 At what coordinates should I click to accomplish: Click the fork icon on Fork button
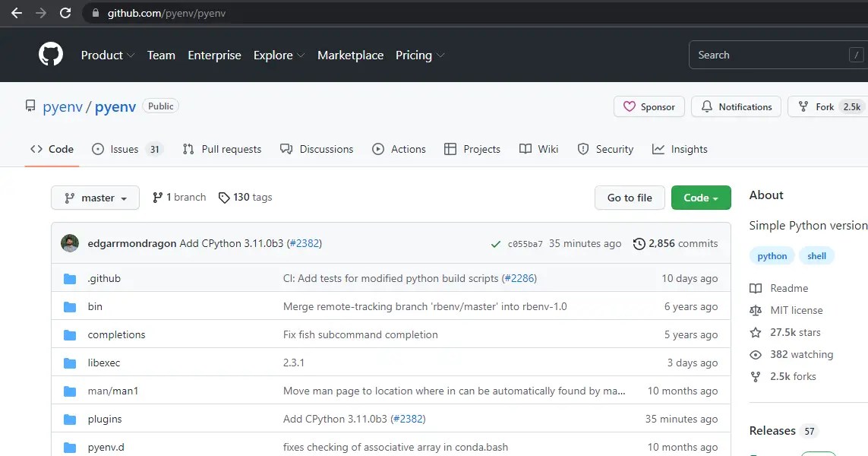pyautogui.click(x=803, y=106)
